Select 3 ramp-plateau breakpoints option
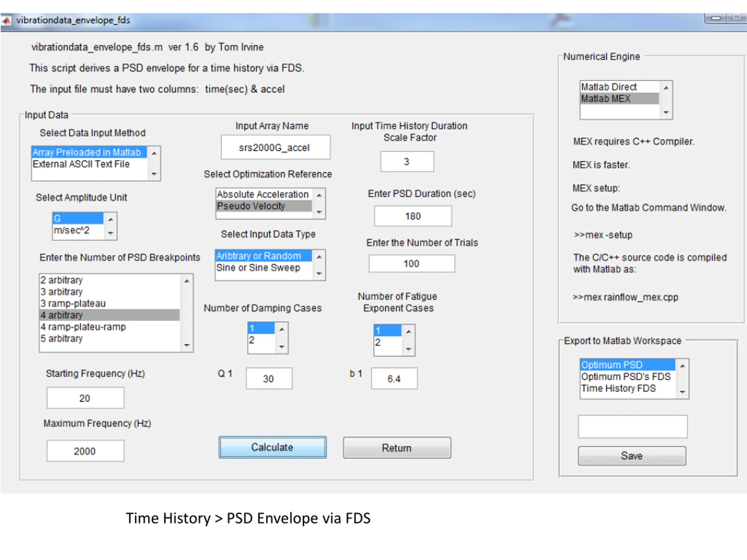Screen dimensions: 747x560 click(109, 303)
